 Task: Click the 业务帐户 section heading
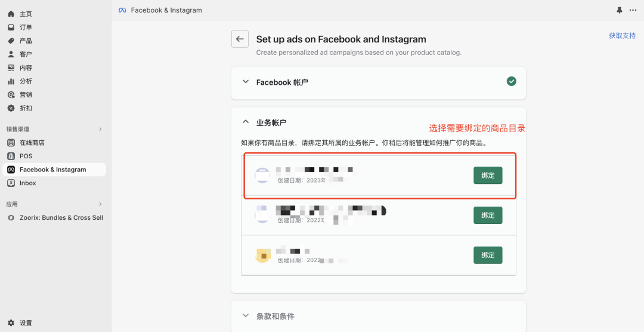[271, 122]
